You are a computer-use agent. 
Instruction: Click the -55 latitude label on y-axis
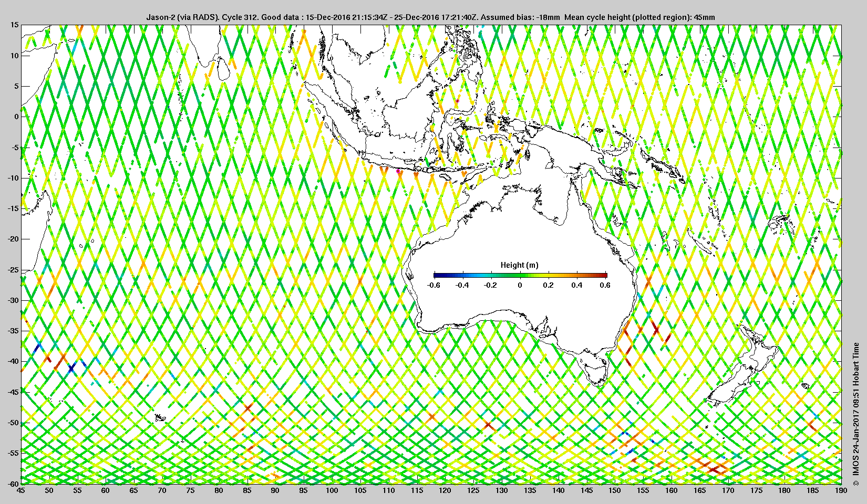13,453
